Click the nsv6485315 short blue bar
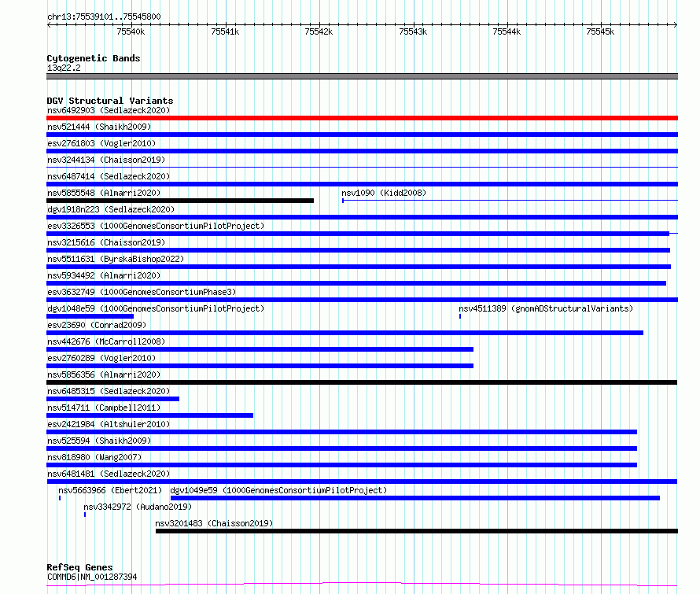Screen dimensions: 700x594 112,399
